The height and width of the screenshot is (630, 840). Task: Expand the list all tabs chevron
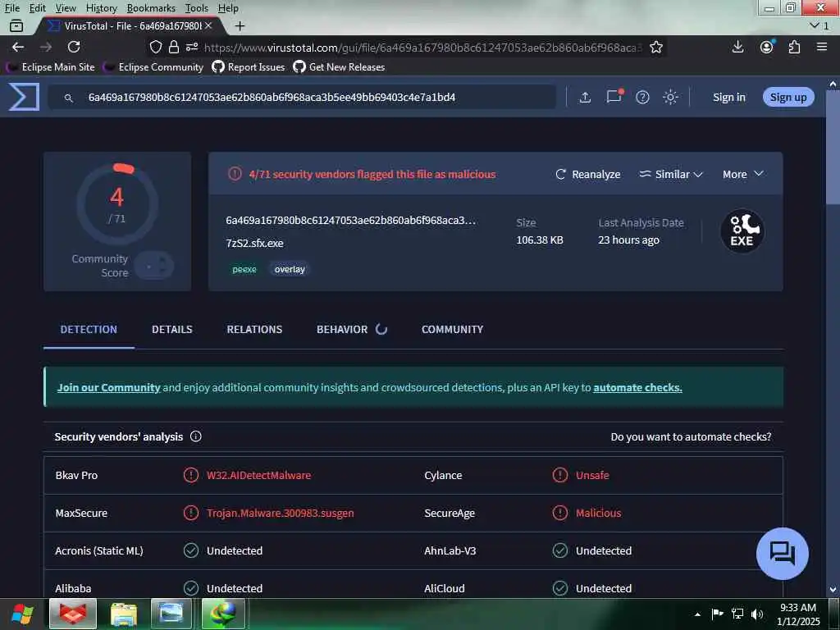point(815,25)
